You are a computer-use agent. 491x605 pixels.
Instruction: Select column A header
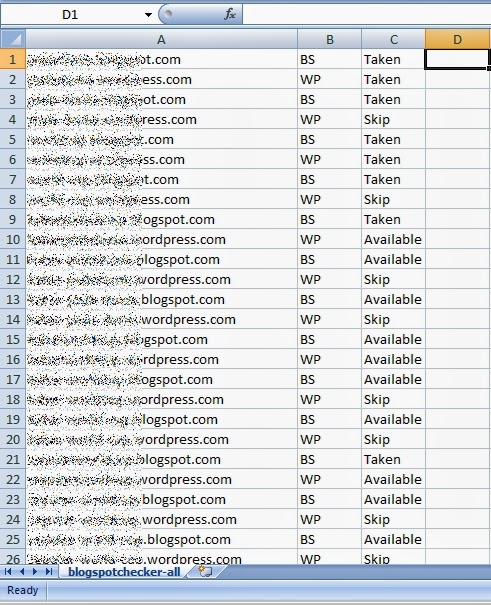(162, 39)
